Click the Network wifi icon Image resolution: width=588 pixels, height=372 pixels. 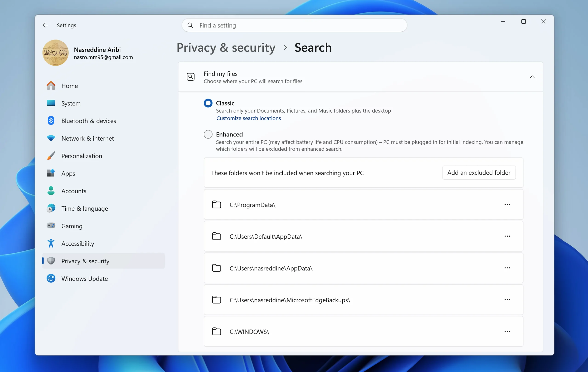pyautogui.click(x=51, y=138)
